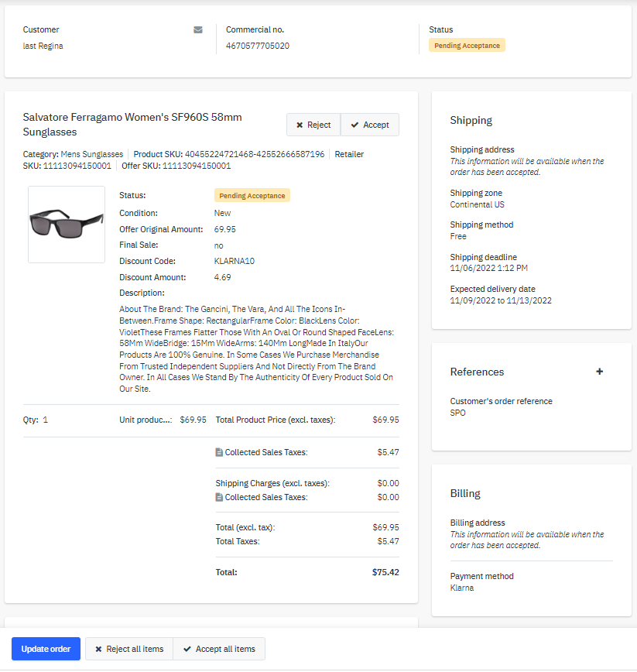Accept all items in the order
The width and height of the screenshot is (637, 672).
point(219,649)
